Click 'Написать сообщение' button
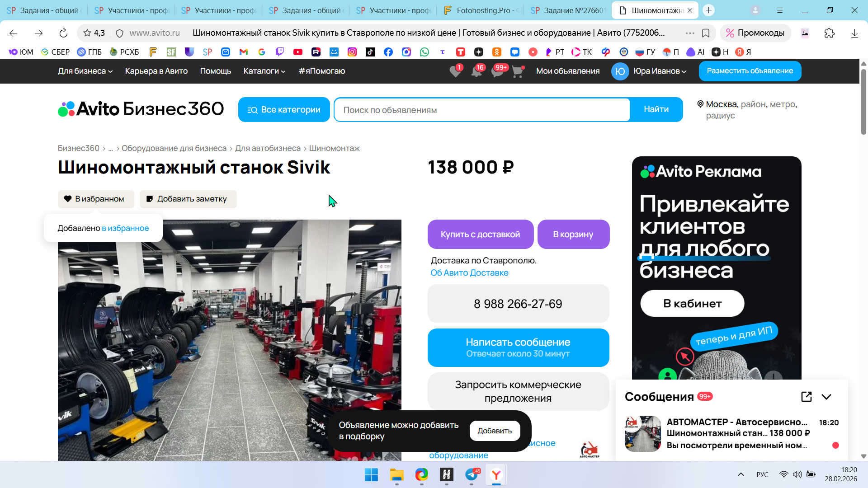Viewport: 868px width, 488px height. (x=518, y=347)
